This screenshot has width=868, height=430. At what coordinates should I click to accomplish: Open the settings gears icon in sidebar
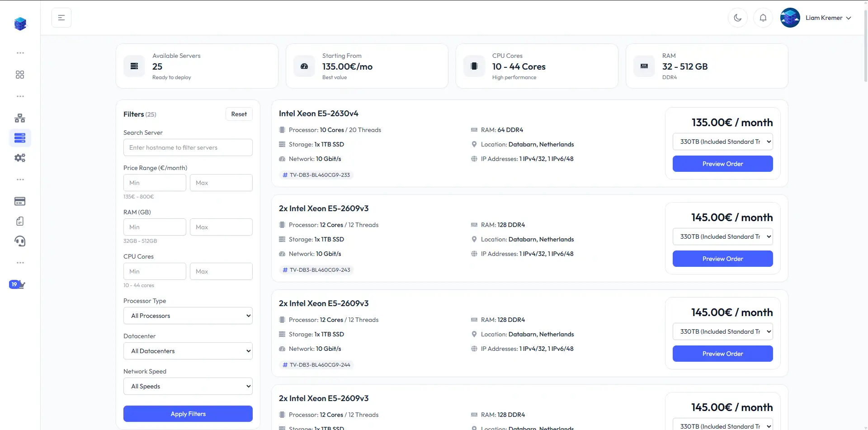pos(20,157)
